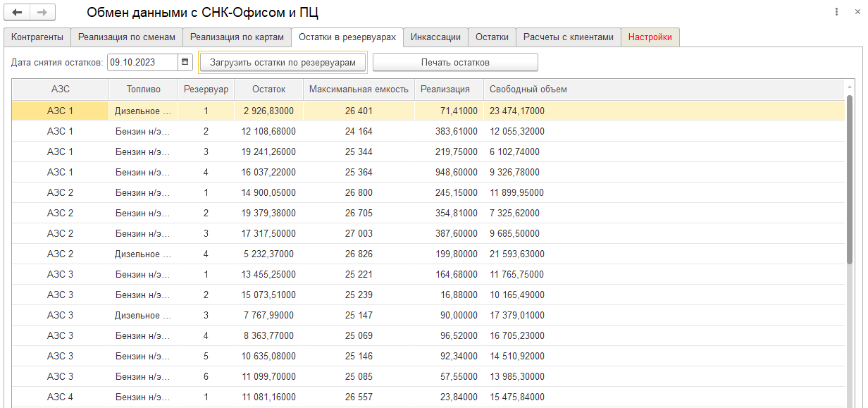Switch to the Контрагенты tab
The image size is (868, 408).
(37, 37)
